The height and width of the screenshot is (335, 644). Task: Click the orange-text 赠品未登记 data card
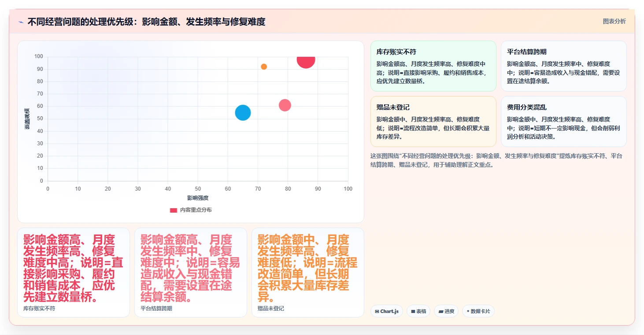pyautogui.click(x=308, y=272)
